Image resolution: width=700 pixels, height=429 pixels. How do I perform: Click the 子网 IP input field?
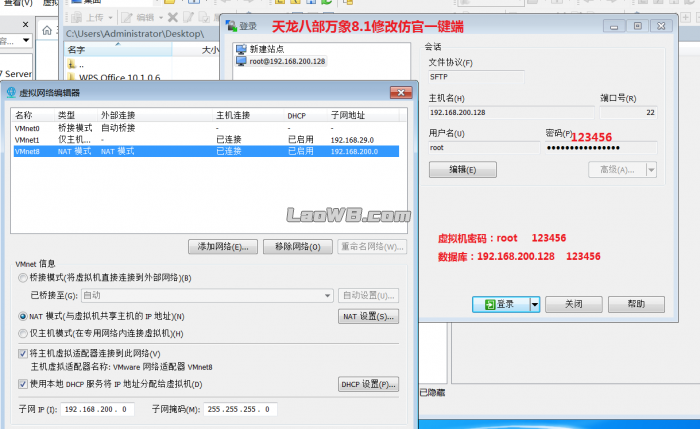click(x=97, y=409)
